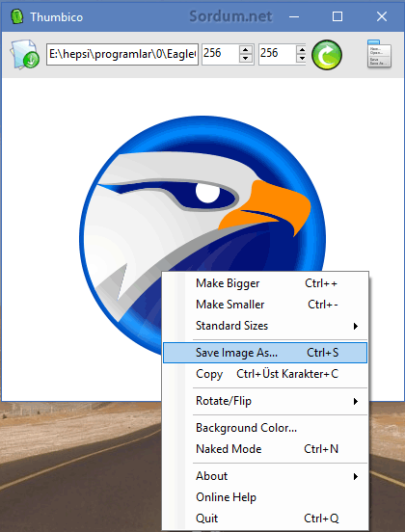This screenshot has width=405, height=532.
Task: Decrease the first size value with down arrow
Action: pyautogui.click(x=246, y=59)
